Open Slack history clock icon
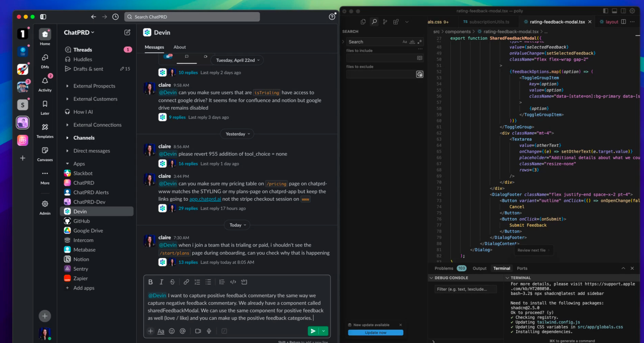This screenshot has height=343, width=644. [x=115, y=17]
